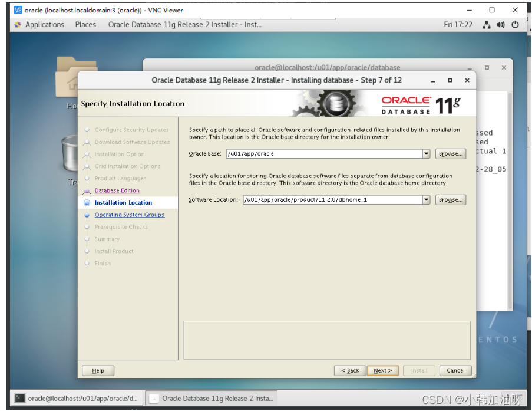
Task: Open the network status icon
Action: click(487, 24)
